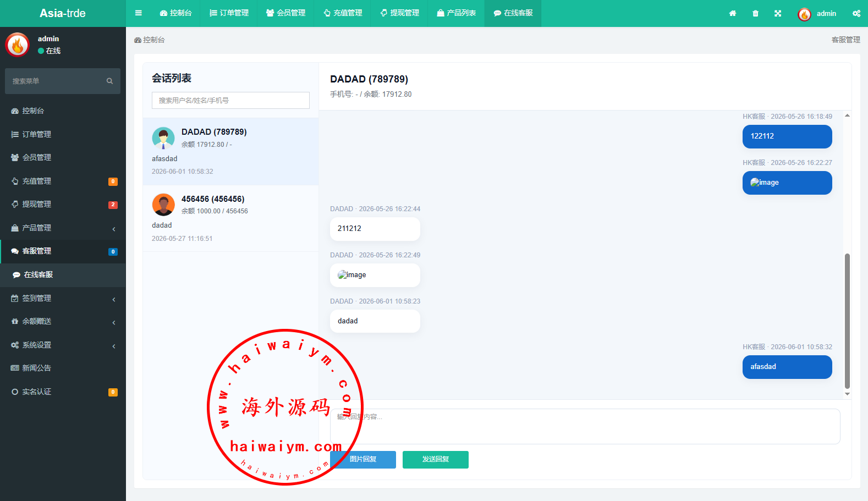The width and height of the screenshot is (868, 501).
Task: Click the chat scrollbar thumb
Action: [847, 321]
